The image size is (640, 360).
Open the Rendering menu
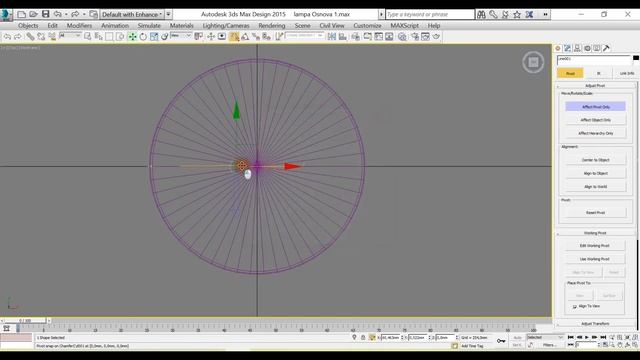(x=271, y=26)
